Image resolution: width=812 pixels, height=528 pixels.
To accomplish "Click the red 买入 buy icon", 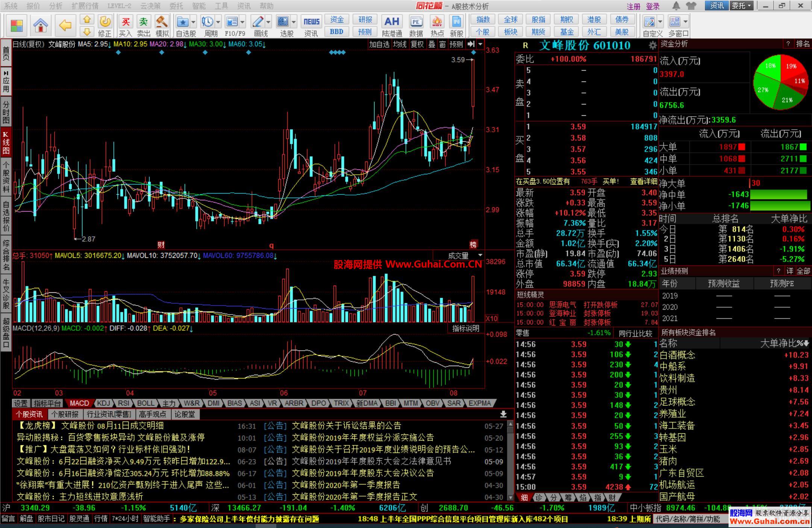I will coord(126,21).
